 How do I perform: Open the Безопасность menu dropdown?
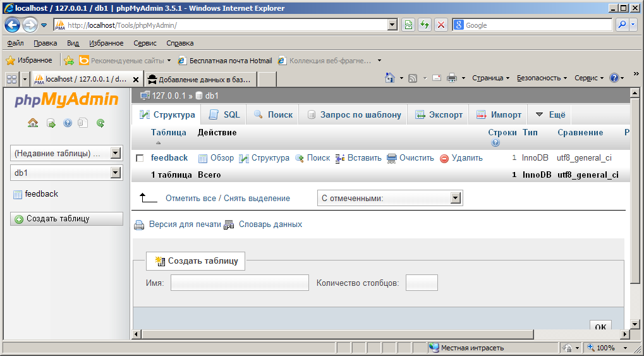tap(542, 78)
